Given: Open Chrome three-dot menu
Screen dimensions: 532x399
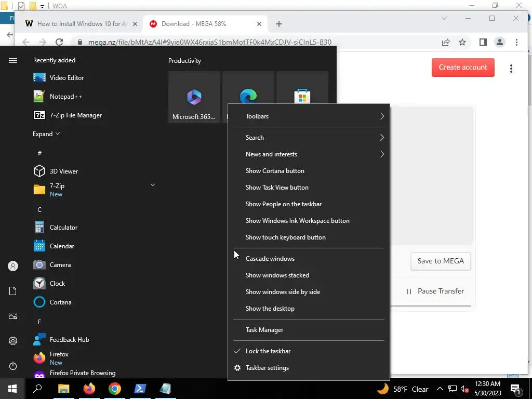Looking at the screenshot, I should click(x=516, y=42).
